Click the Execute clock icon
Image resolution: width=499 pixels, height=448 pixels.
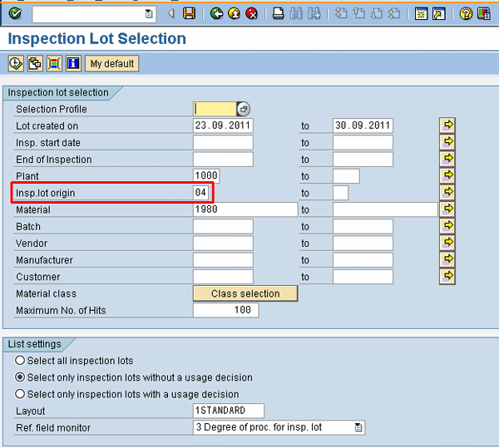[x=15, y=63]
